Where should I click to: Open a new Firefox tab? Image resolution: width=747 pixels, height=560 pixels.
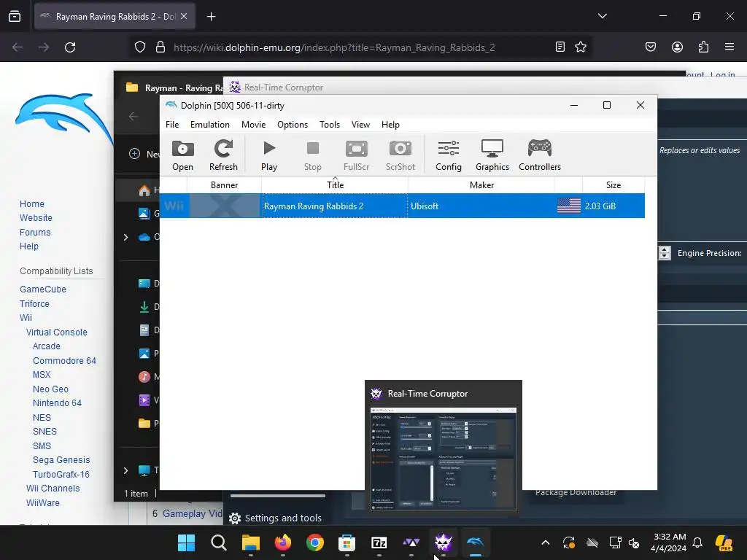coord(211,17)
